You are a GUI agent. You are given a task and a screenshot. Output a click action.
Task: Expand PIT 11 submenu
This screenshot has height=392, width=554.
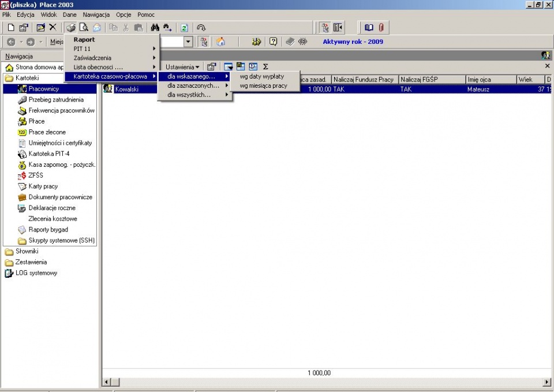coord(112,48)
